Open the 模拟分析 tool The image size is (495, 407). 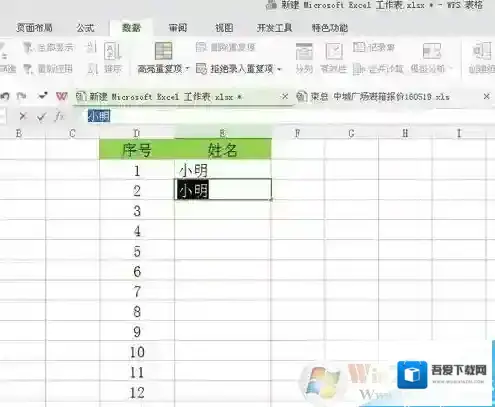(431, 57)
